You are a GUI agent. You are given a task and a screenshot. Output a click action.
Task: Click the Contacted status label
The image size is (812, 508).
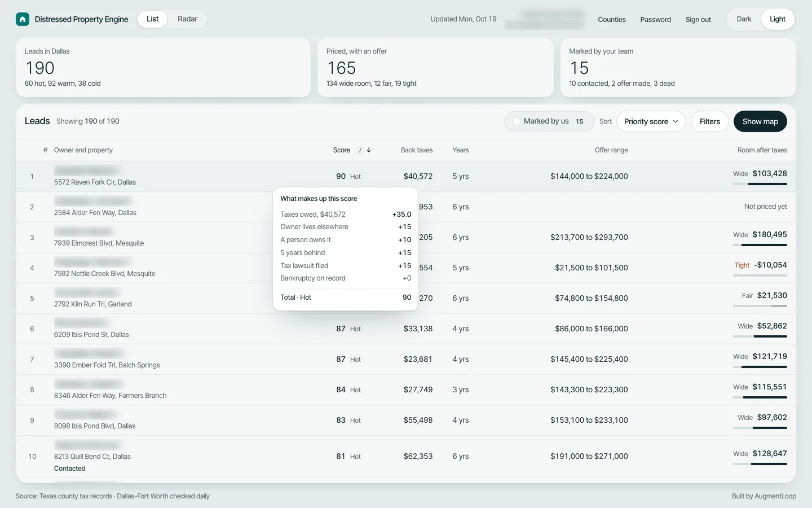pos(70,468)
